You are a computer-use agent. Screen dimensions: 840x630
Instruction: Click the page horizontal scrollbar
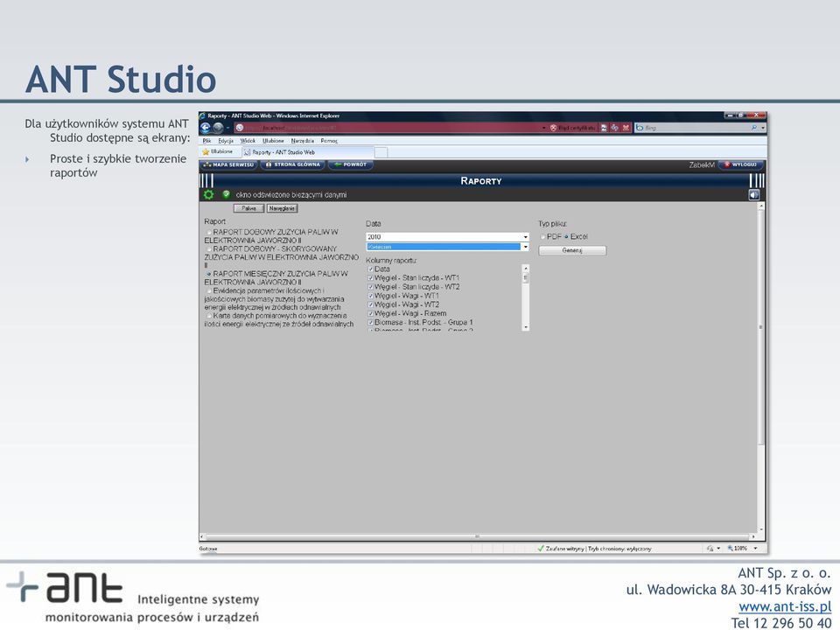coord(477,536)
